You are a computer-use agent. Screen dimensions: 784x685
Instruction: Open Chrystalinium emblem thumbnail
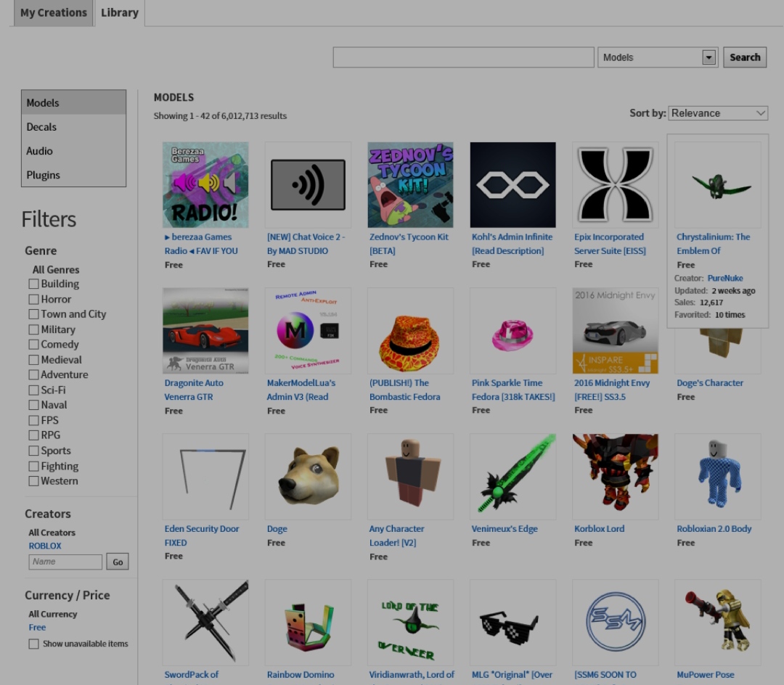click(x=718, y=185)
